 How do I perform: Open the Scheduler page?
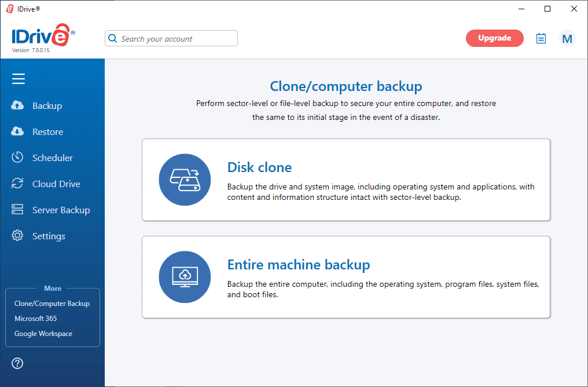point(53,158)
